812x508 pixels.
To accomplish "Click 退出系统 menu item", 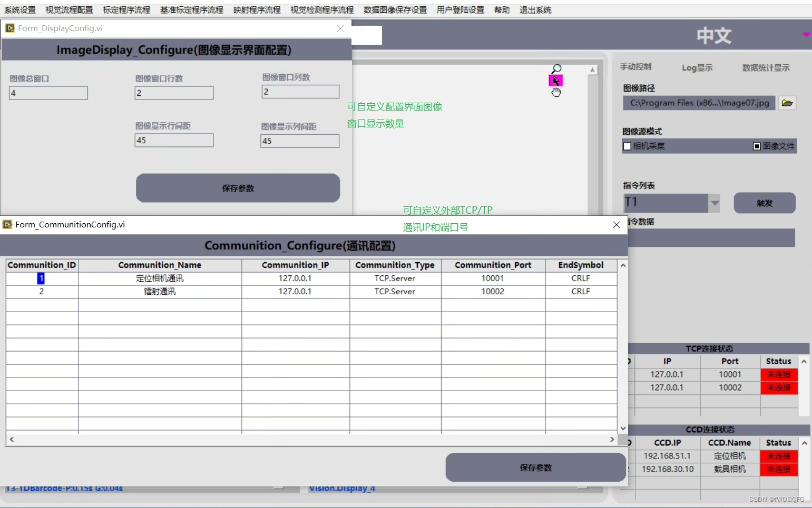I will pyautogui.click(x=535, y=10).
